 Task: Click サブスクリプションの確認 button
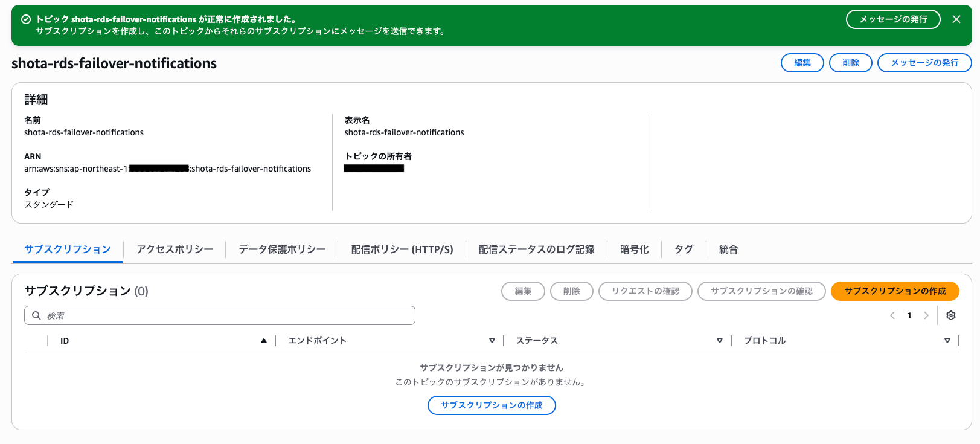click(x=761, y=291)
